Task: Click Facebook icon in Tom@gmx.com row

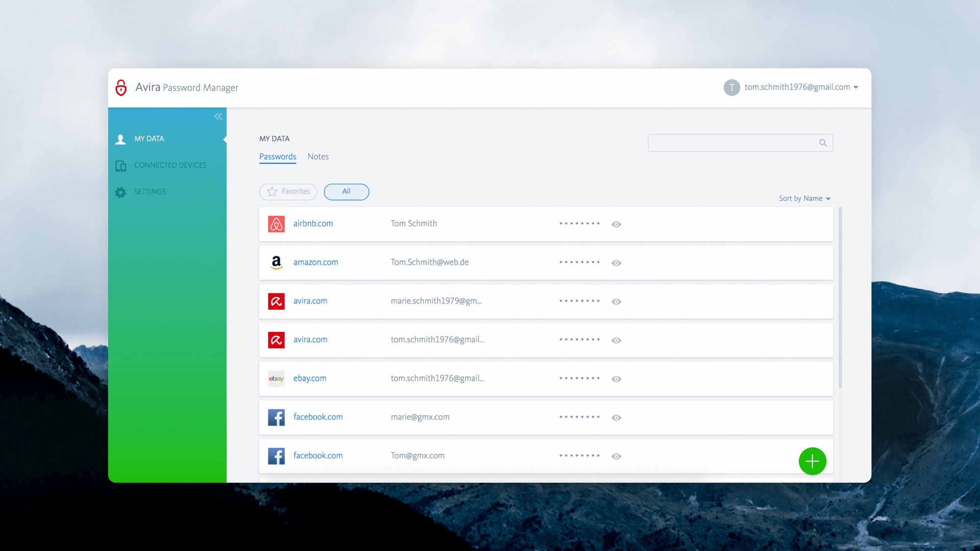Action: 276,456
